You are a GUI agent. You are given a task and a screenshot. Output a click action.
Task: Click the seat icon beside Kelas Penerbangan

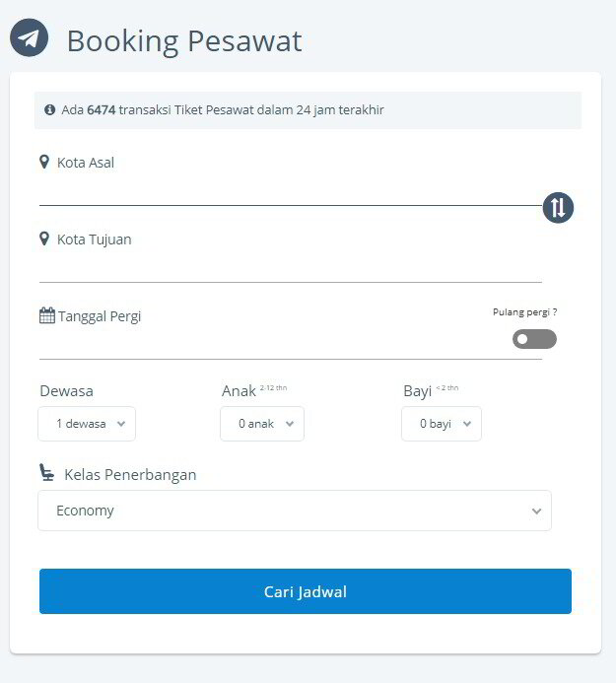click(46, 472)
